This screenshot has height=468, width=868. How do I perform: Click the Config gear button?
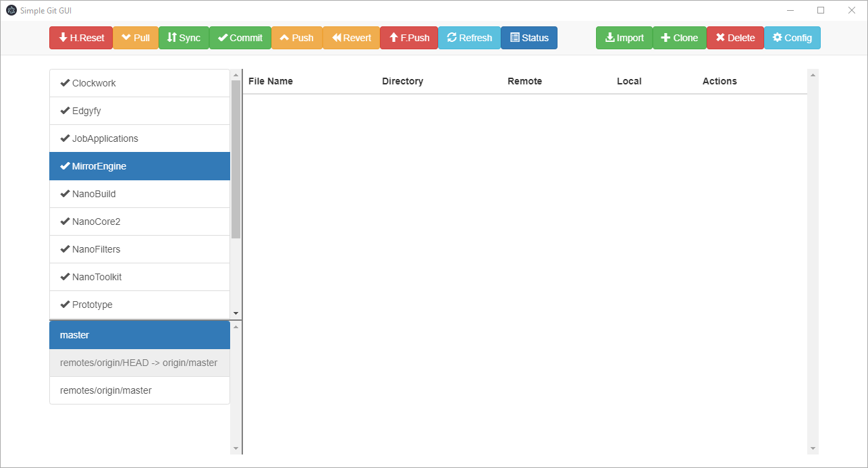(x=792, y=38)
